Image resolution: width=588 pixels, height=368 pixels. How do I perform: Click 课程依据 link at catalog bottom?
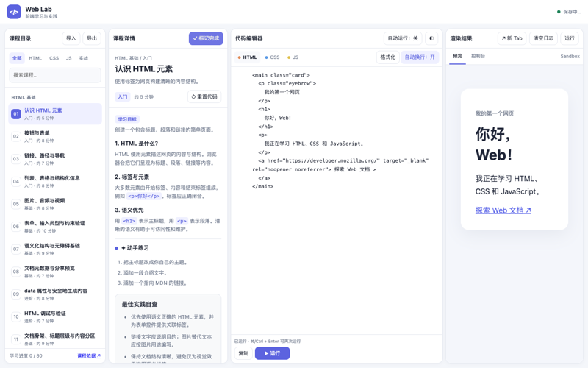click(x=89, y=355)
